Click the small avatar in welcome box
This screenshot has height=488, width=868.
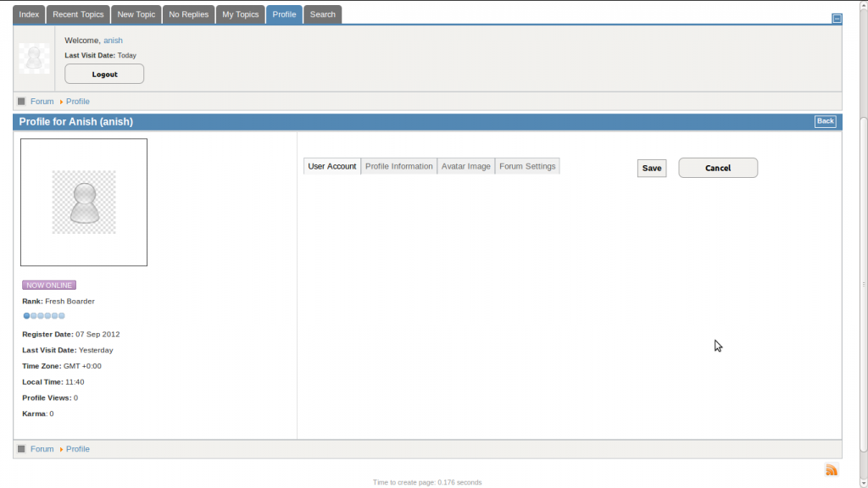[x=34, y=58]
